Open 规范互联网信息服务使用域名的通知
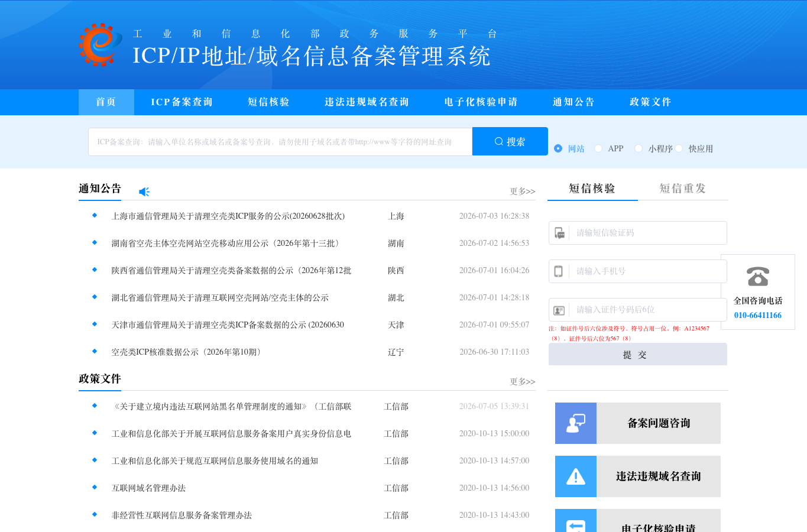Image resolution: width=807 pixels, height=532 pixels. pos(215,461)
